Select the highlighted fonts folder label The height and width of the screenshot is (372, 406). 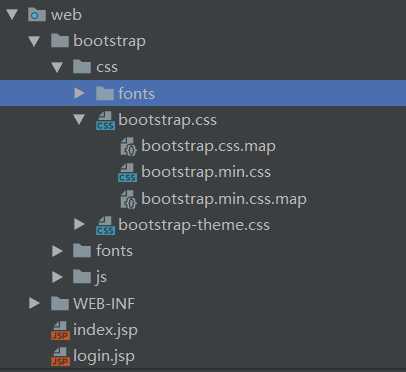point(137,93)
